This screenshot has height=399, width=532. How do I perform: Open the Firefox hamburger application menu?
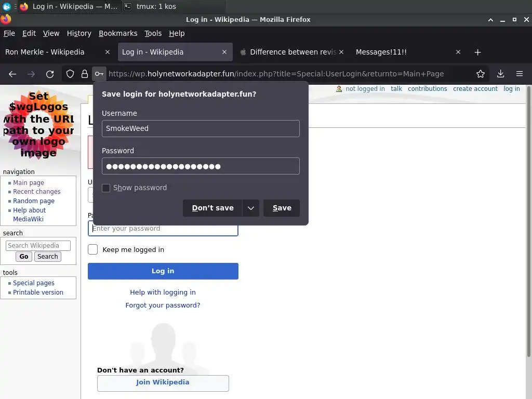pos(520,74)
